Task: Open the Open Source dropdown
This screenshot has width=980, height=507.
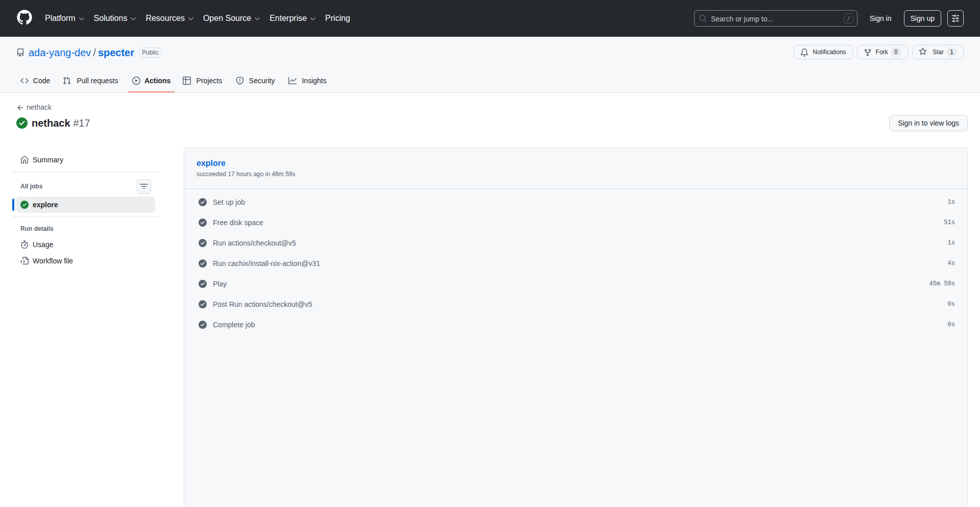Action: click(x=231, y=18)
